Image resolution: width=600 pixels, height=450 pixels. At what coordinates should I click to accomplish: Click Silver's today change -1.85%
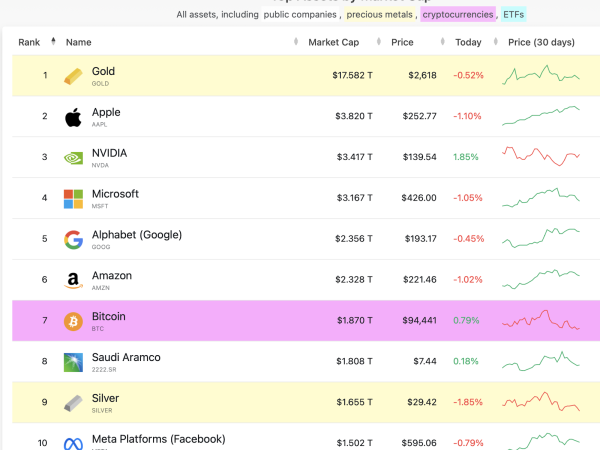coord(468,403)
